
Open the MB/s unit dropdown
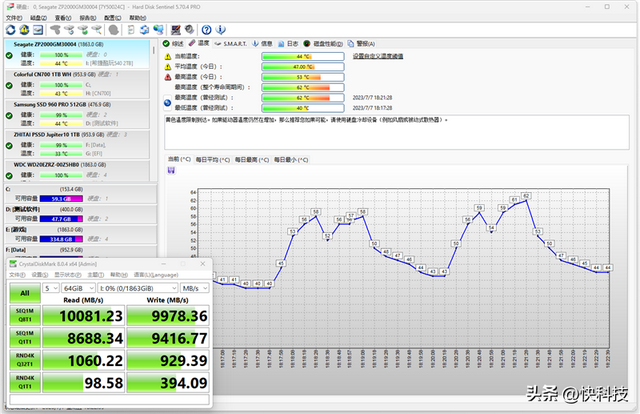click(193, 287)
